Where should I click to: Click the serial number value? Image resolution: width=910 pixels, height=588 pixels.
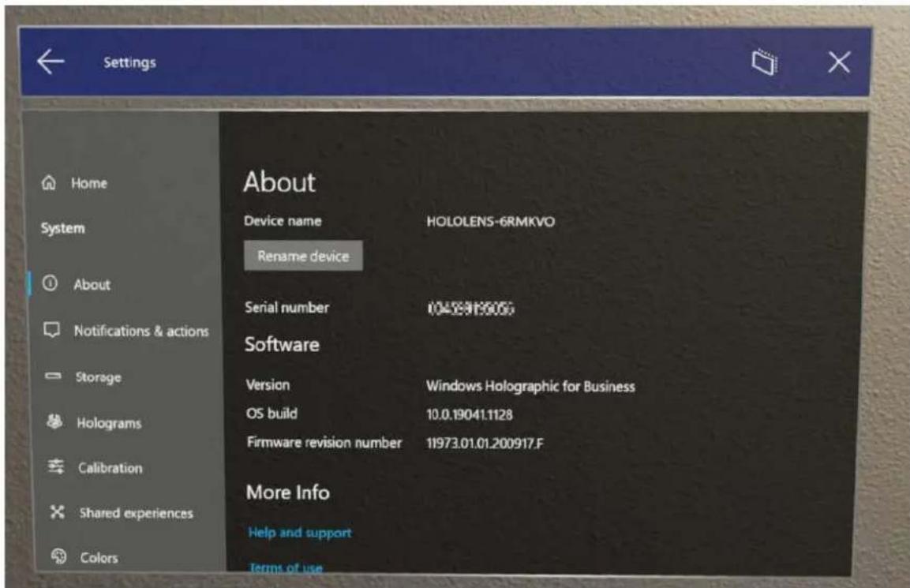click(470, 309)
